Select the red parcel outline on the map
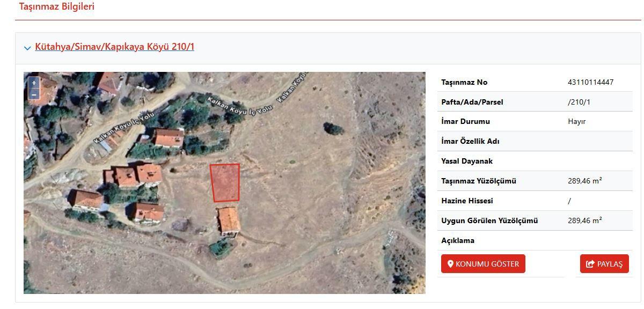 point(225,182)
